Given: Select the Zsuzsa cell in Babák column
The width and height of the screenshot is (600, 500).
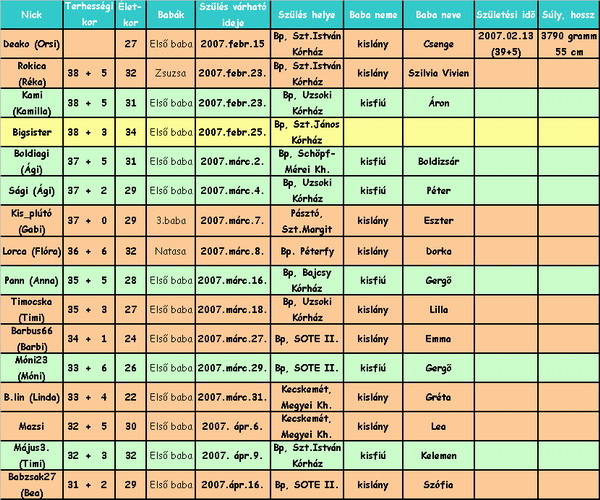Looking at the screenshot, I should [x=172, y=73].
